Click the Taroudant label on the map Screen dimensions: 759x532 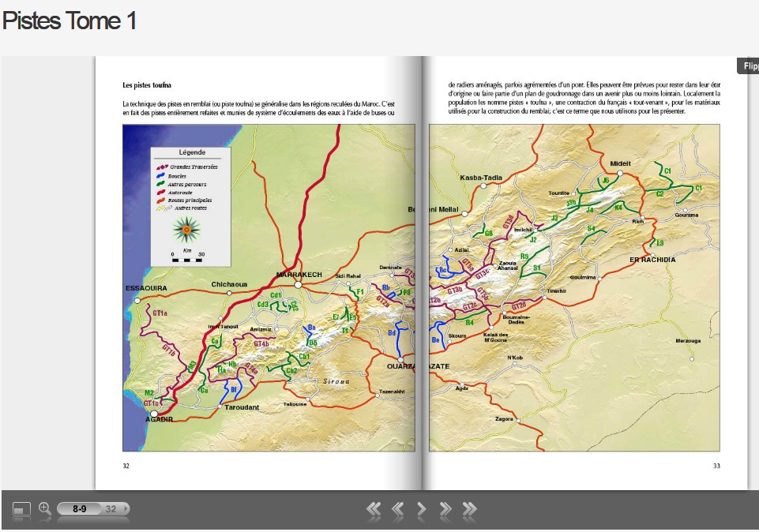coord(242,407)
